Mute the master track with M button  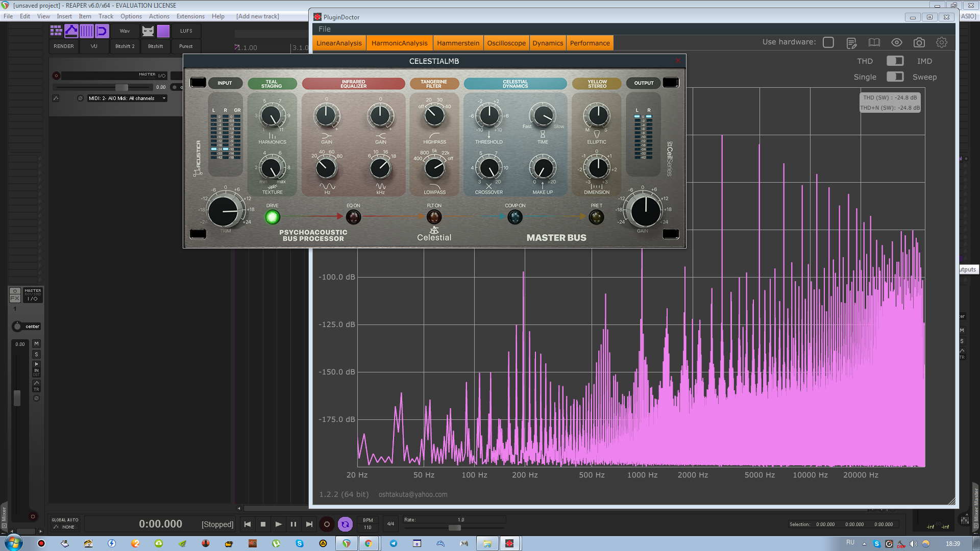[36, 344]
